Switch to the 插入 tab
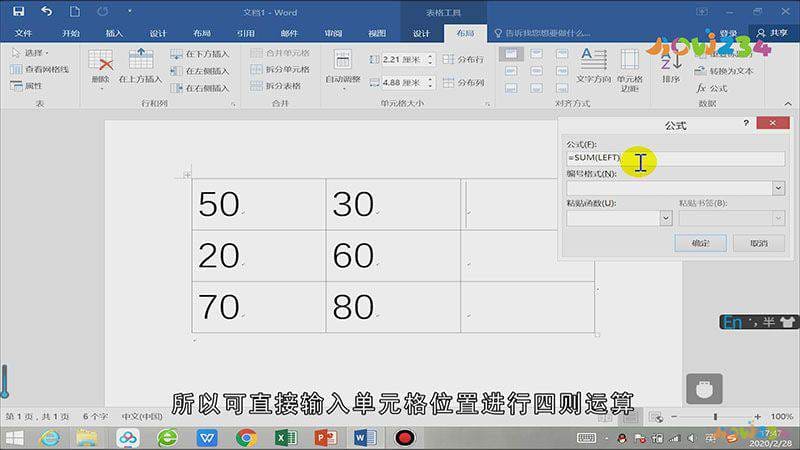This screenshot has width=800, height=450. click(114, 33)
